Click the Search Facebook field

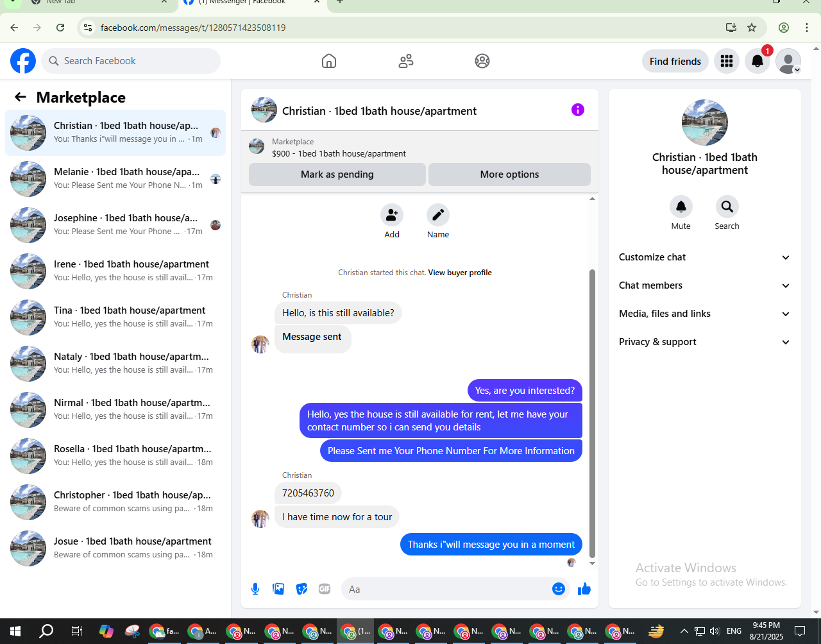click(x=131, y=61)
